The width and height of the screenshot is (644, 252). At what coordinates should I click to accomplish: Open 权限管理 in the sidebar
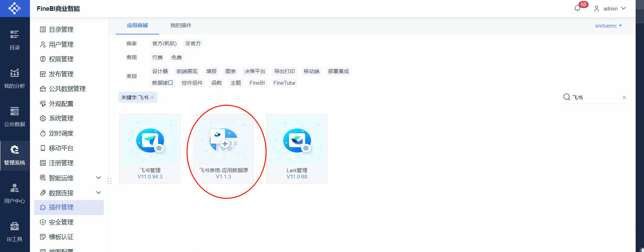point(69,59)
